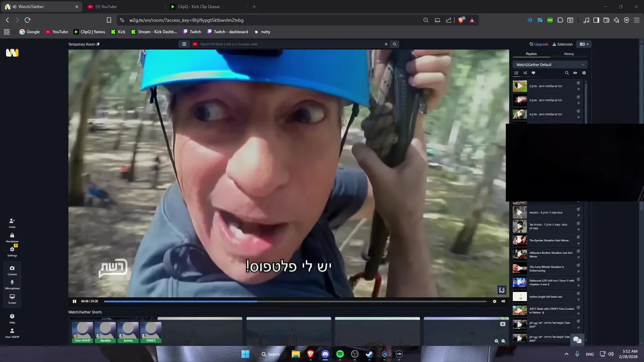Skip to next playlist video
Image resolution: width=644 pixels, height=362 pixels.
(x=575, y=73)
